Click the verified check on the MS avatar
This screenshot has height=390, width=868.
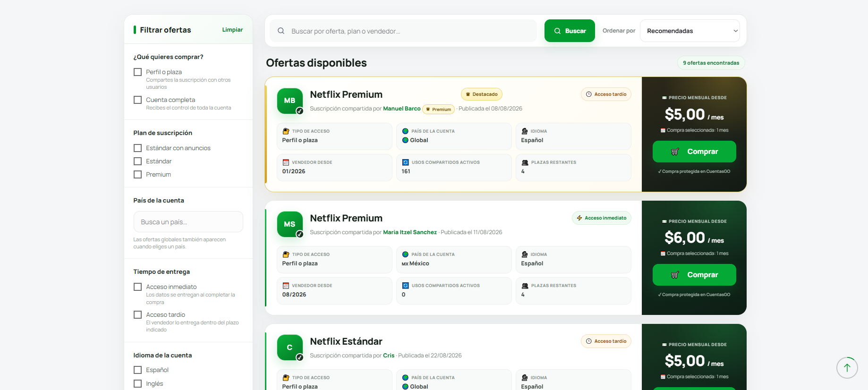click(x=299, y=234)
